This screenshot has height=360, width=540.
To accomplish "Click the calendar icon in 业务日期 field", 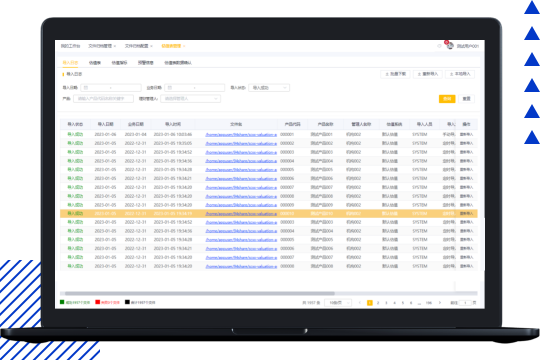I will pos(169,88).
